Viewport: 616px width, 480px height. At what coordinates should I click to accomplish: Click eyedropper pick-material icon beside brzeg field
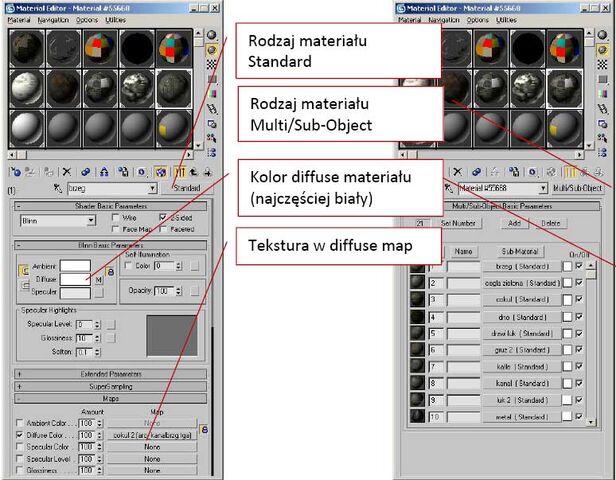(58, 189)
